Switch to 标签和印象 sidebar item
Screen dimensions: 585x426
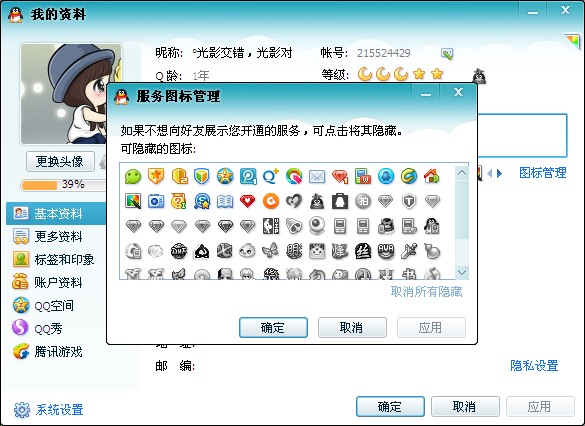(56, 260)
